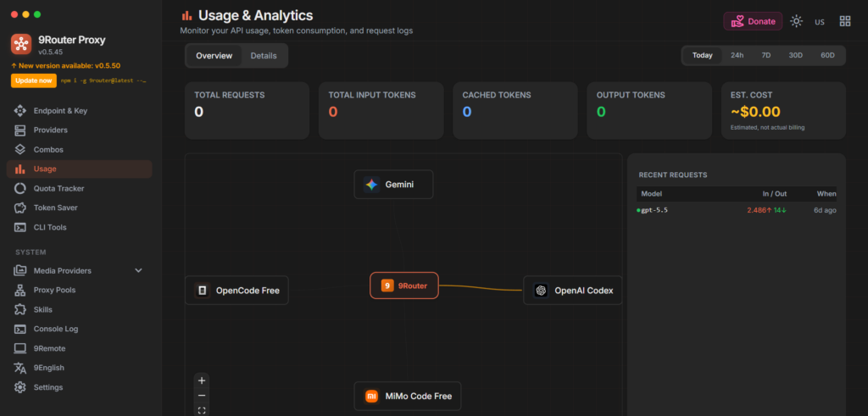
Task: Open the Quota Tracker page
Action: pos(79,189)
